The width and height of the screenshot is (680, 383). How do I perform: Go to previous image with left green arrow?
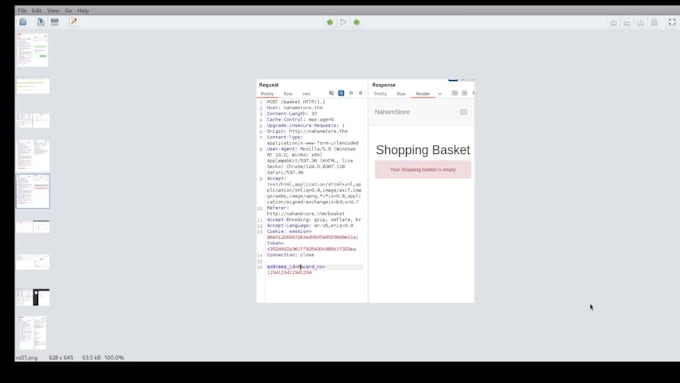coord(330,22)
